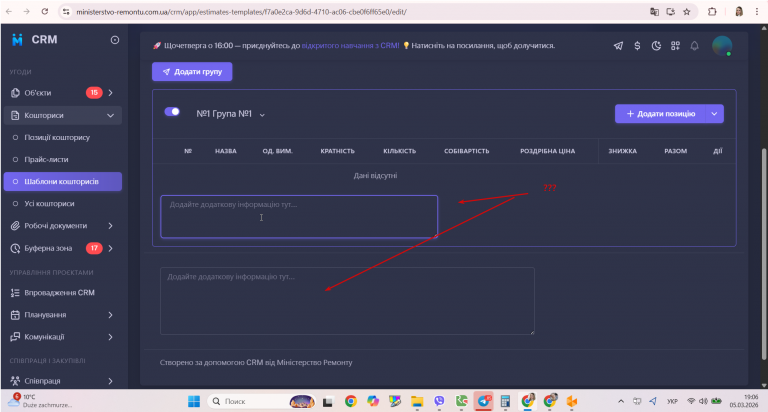Open Viber from the taskbar
Viewport: 768px width, 412px height.
click(439, 401)
